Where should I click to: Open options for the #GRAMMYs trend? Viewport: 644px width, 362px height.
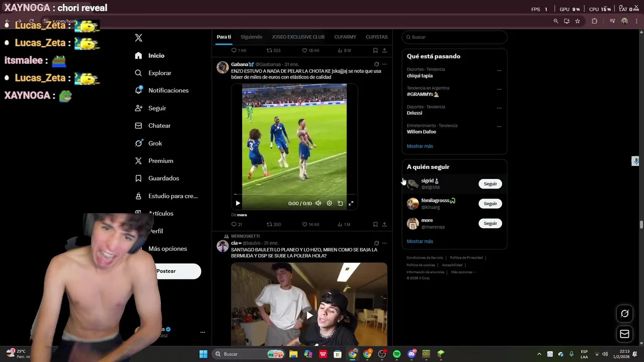coord(499,89)
